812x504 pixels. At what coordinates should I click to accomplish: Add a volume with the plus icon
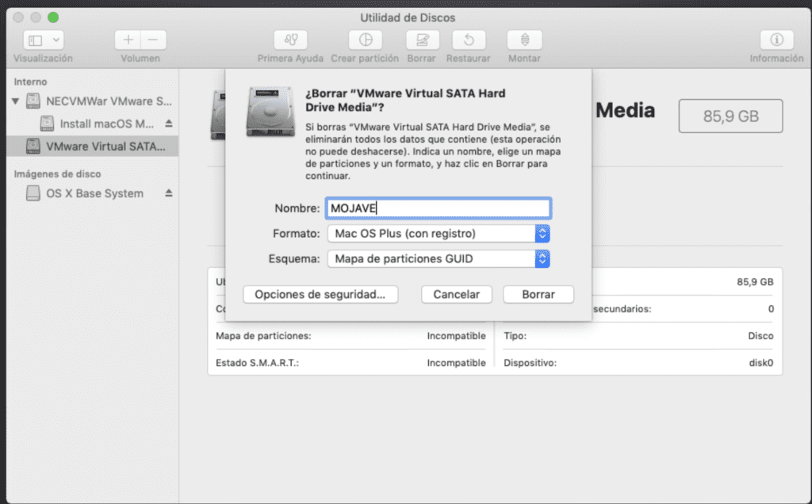127,39
